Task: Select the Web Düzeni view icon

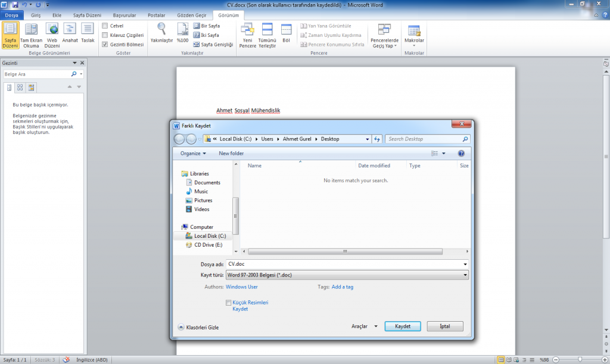Action: (x=52, y=29)
